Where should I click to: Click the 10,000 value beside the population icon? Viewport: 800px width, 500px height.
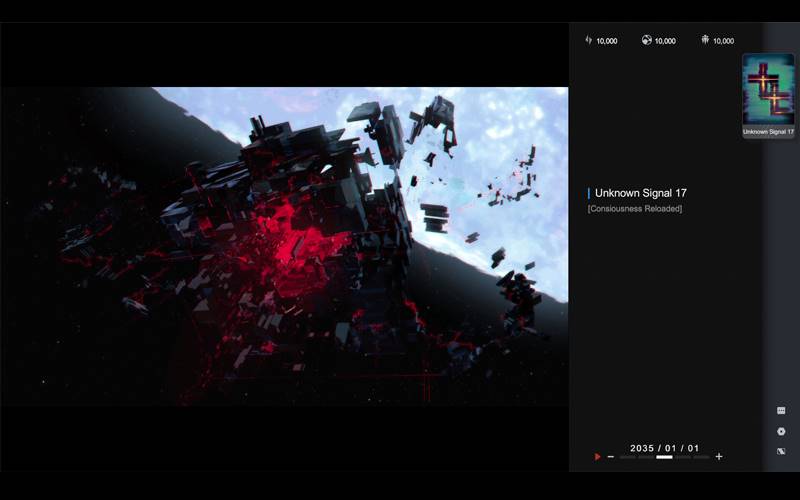click(x=723, y=41)
